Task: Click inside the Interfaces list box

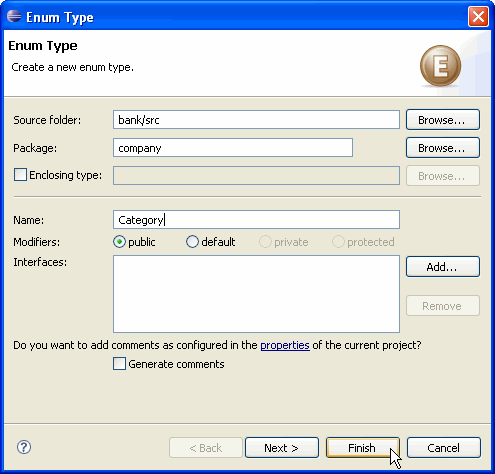Action: click(x=256, y=294)
